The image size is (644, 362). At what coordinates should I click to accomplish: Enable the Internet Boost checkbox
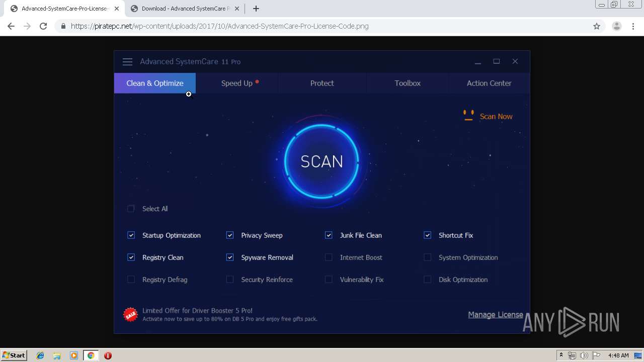click(x=329, y=257)
